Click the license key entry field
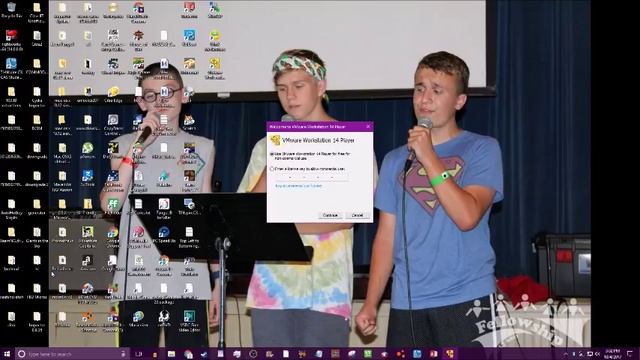640x360 pixels. 312,177
